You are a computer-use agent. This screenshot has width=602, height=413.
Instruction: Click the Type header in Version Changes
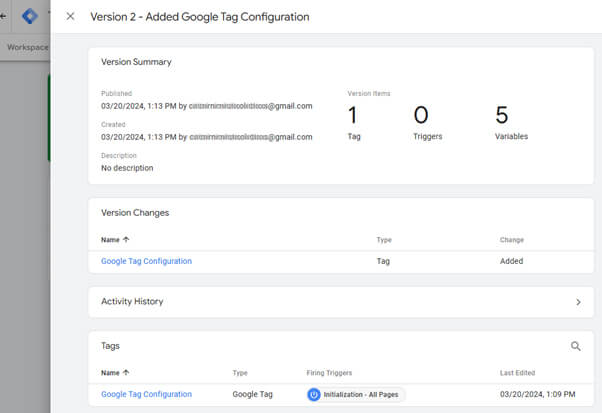click(x=384, y=240)
